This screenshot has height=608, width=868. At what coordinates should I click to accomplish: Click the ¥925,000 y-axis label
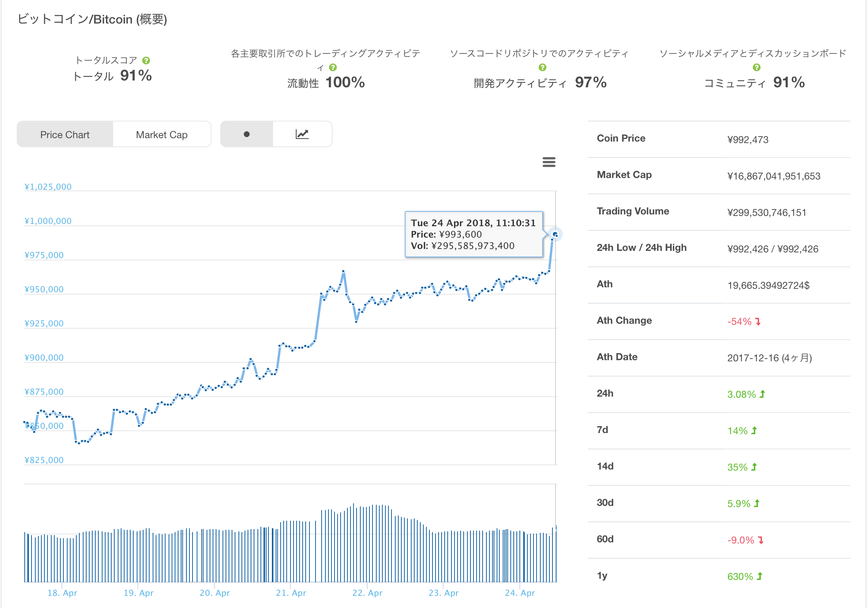click(44, 323)
